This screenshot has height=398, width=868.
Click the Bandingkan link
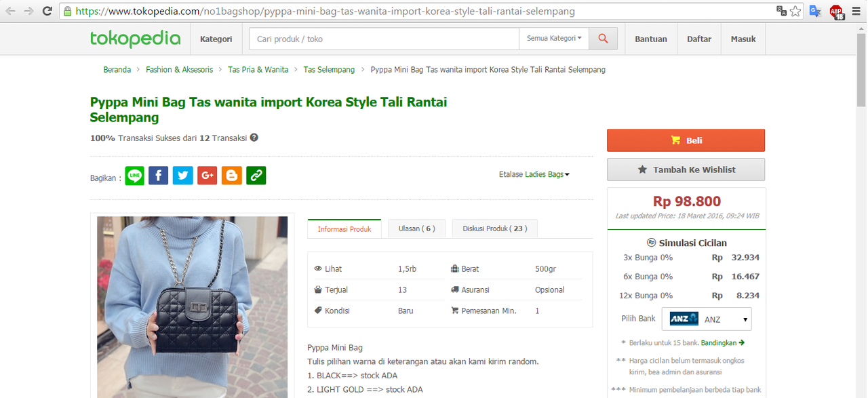coord(723,342)
